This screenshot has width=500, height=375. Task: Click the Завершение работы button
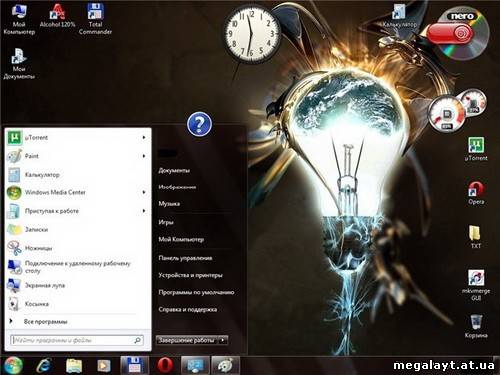coord(187,340)
